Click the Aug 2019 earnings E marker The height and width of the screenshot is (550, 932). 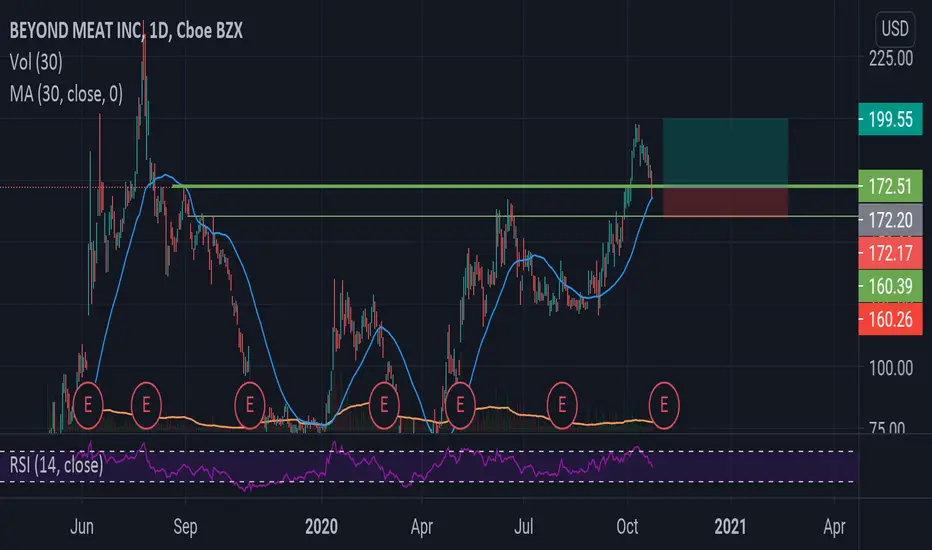(x=146, y=406)
